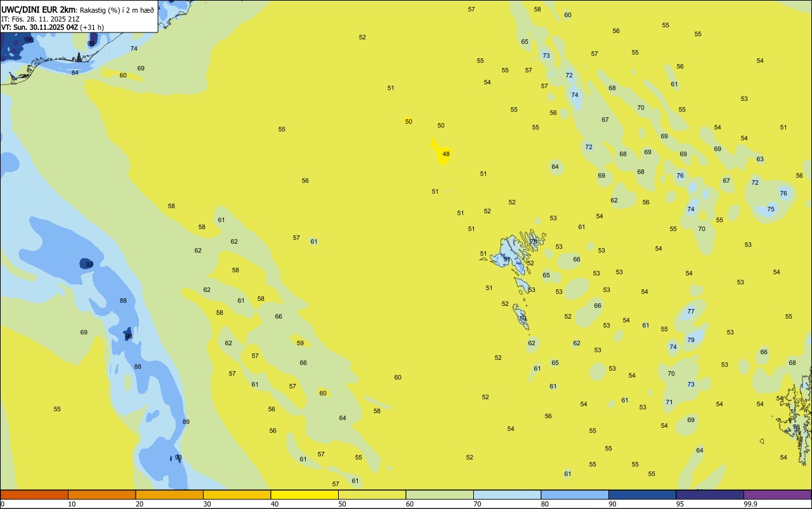Choose the dark blue 90–95 legend segment
Image resolution: width=812 pixels, height=509 pixels.
pos(642,494)
